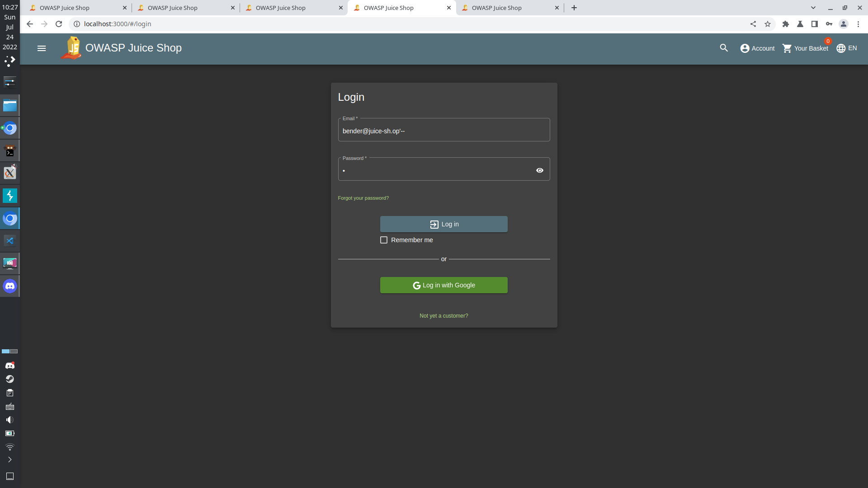The height and width of the screenshot is (488, 868).
Task: Open the Chrome profile avatar
Action: pyautogui.click(x=844, y=24)
